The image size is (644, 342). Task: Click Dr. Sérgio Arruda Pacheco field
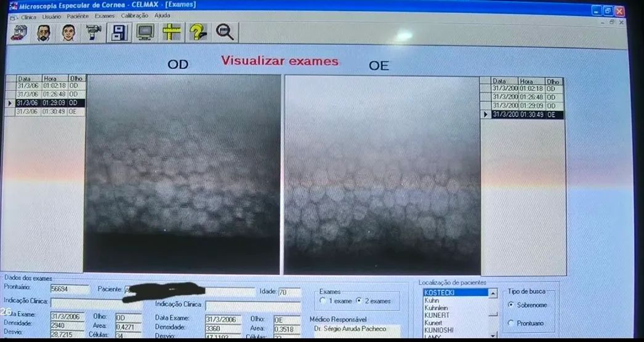point(356,330)
